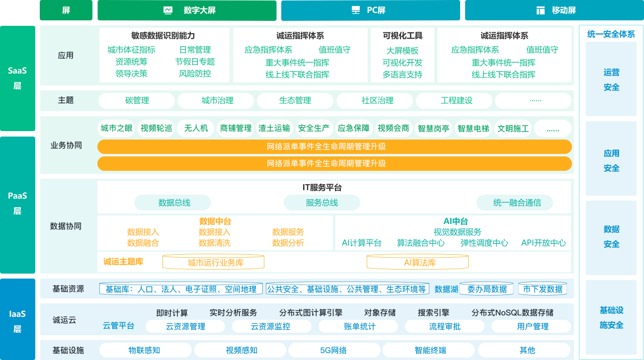Screen dimensions: 644x360
Task: Select the 无人机 module
Action: point(196,128)
